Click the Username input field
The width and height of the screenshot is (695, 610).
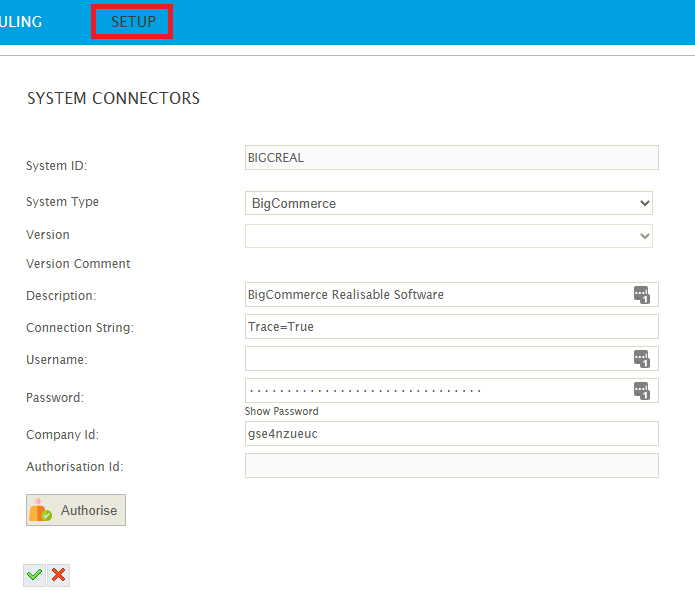pyautogui.click(x=452, y=358)
